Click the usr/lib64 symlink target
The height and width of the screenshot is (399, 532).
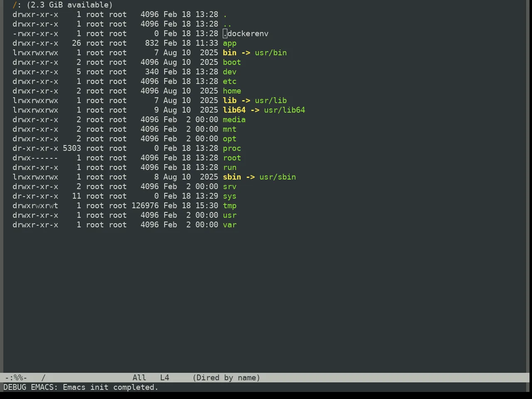click(284, 110)
